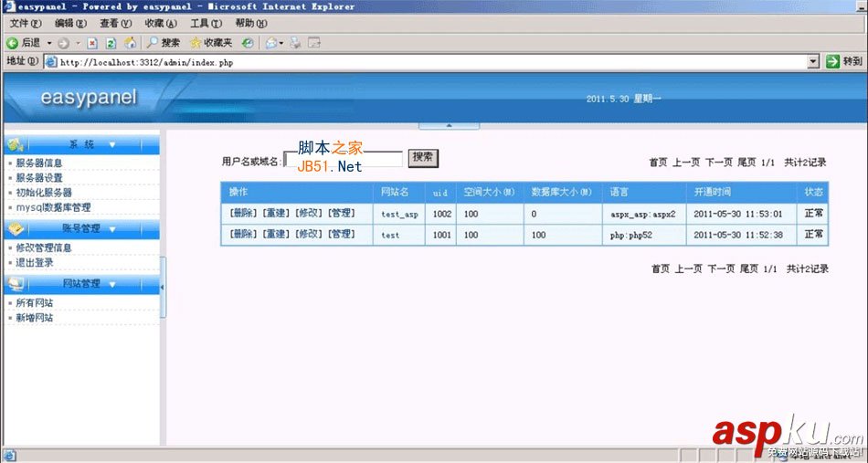868x463 pixels.
Task: Click the 转到 go button
Action: tap(843, 61)
